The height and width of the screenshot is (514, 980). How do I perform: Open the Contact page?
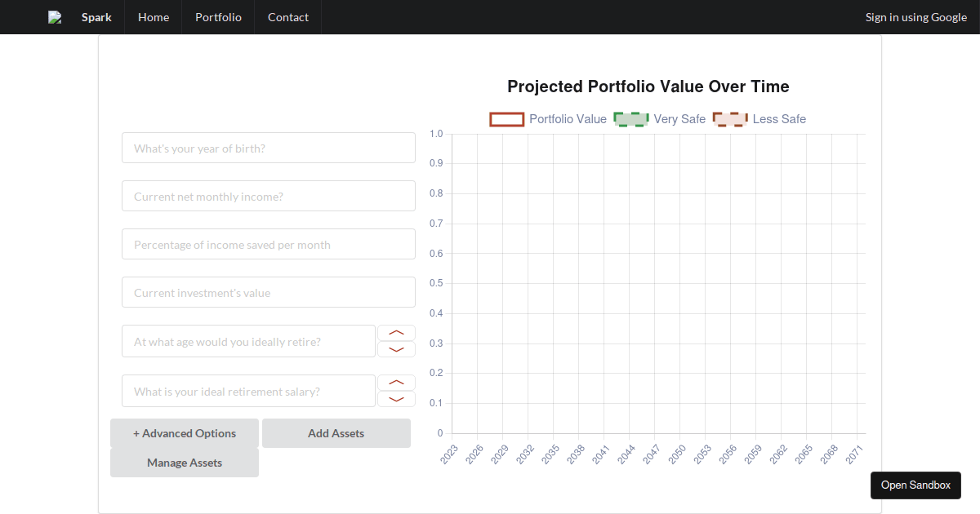coord(288,17)
